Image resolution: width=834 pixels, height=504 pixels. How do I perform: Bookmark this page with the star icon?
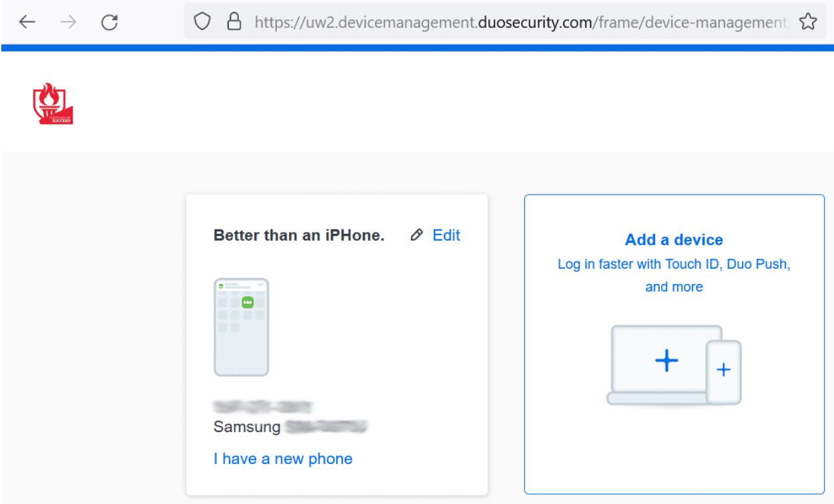coord(808,22)
